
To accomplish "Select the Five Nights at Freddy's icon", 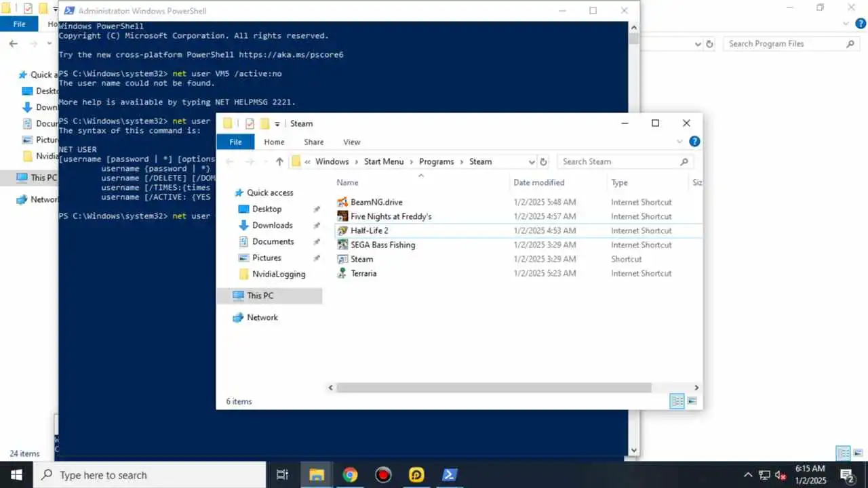I will tap(343, 216).
